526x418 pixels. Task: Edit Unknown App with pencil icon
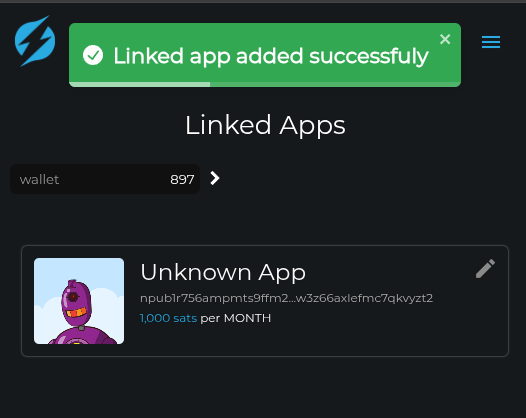click(x=485, y=268)
